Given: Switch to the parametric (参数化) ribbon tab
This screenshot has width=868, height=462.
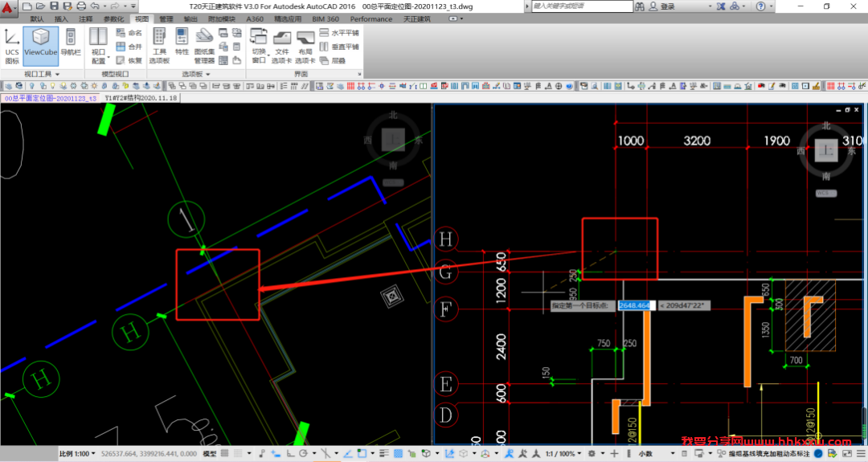Looking at the screenshot, I should (113, 18).
